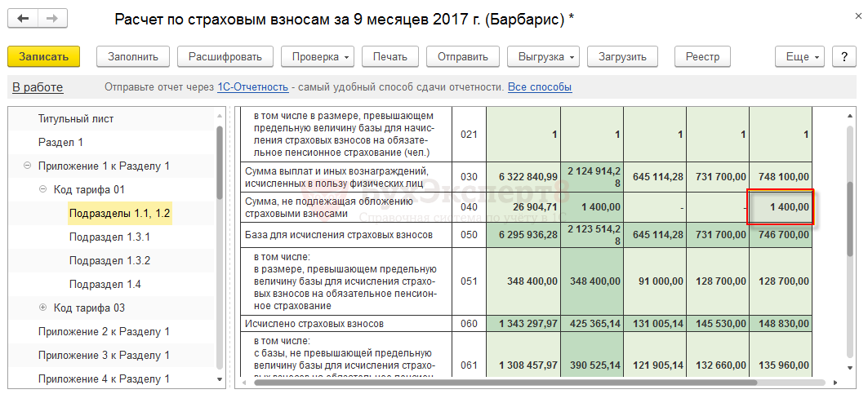Screen dimensions: 868x394
Task: Select Код тарифа 01 item
Action: click(89, 190)
